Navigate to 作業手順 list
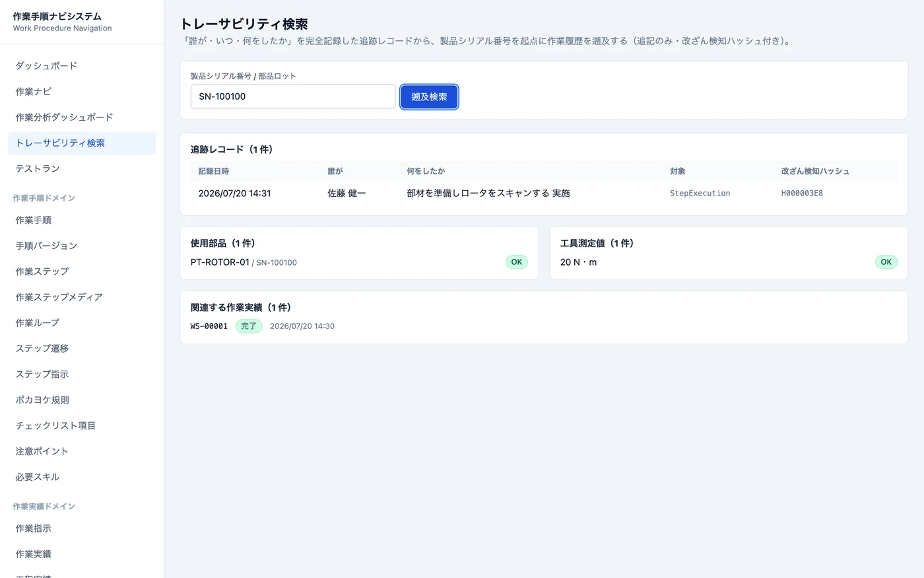The height and width of the screenshot is (578, 924). tap(82, 221)
